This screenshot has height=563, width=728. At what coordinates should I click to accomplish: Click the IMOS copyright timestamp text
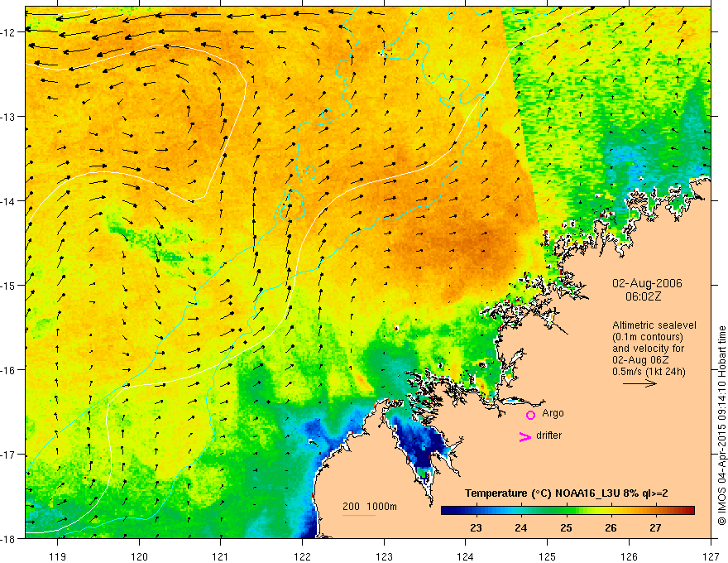pos(722,426)
